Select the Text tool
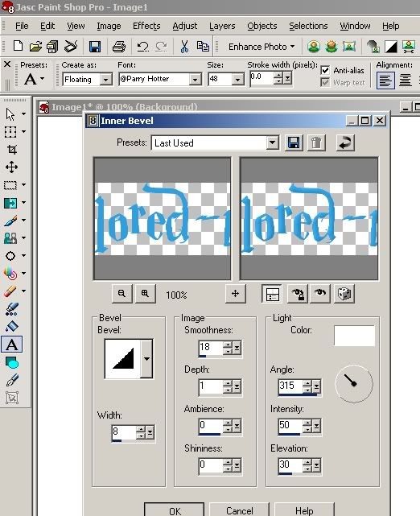Screen dimensions: 420x516 coord(12,345)
